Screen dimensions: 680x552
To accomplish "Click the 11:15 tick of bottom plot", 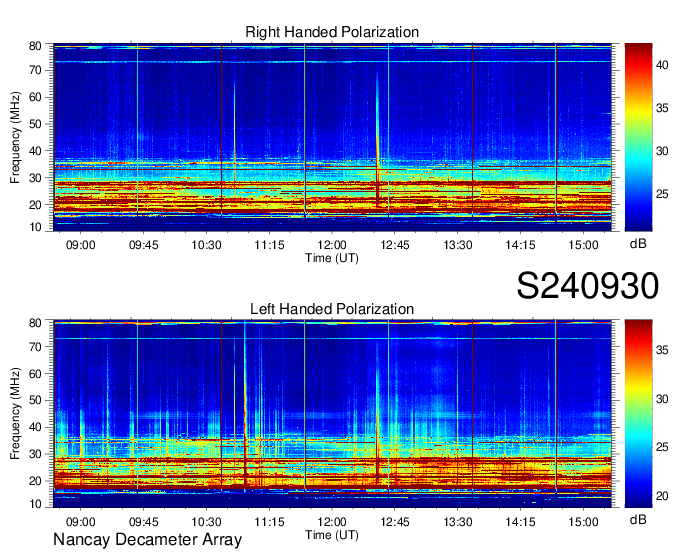I will [269, 522].
